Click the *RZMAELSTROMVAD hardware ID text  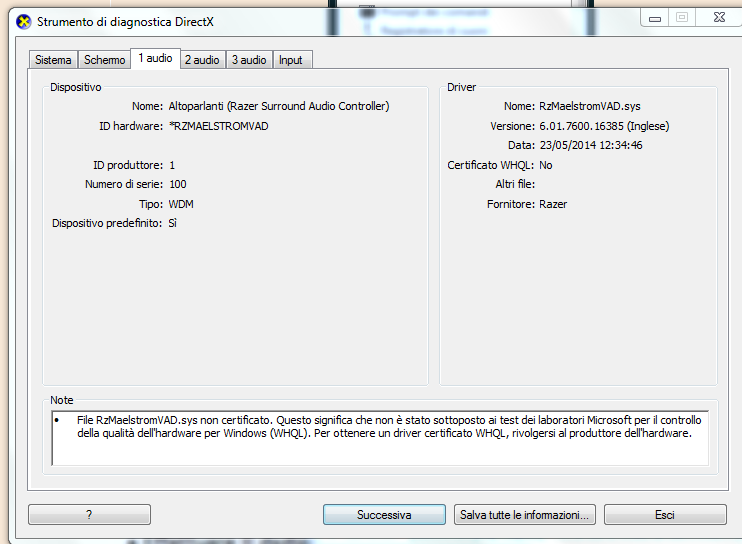pos(218,126)
